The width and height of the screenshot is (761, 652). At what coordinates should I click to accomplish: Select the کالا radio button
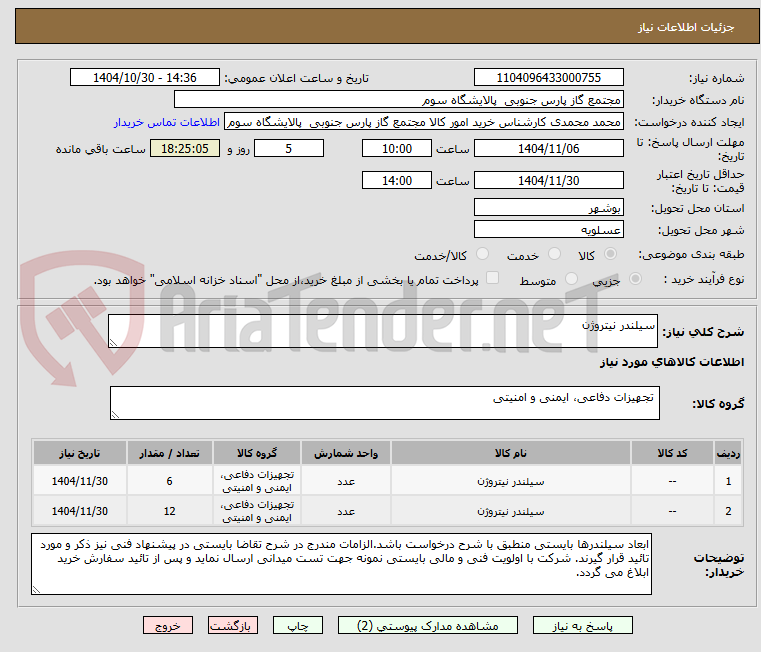click(x=611, y=254)
